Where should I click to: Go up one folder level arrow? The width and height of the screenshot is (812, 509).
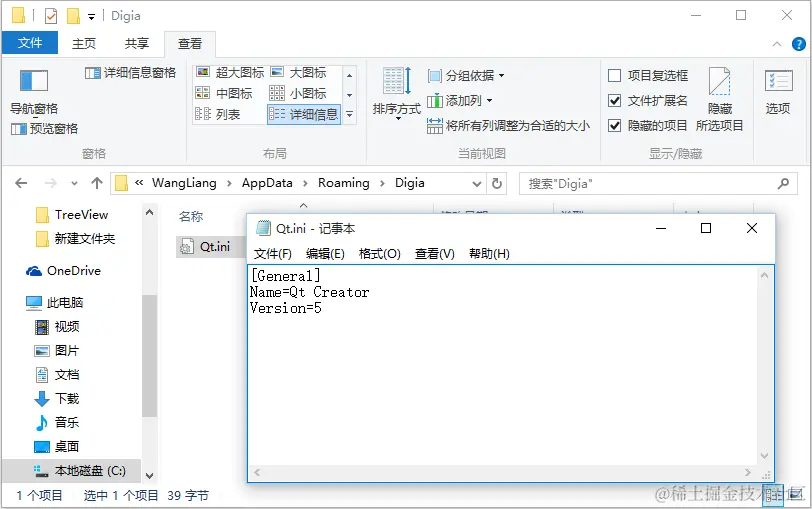(x=97, y=183)
